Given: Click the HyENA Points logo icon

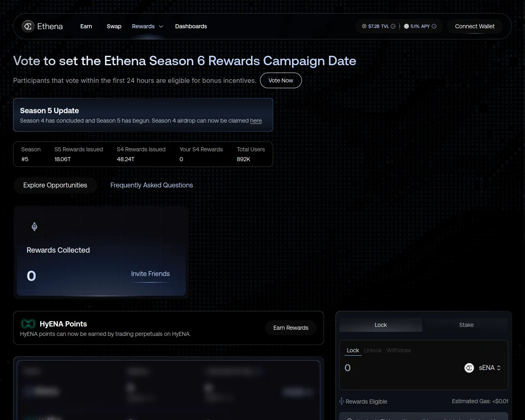Looking at the screenshot, I should point(28,324).
